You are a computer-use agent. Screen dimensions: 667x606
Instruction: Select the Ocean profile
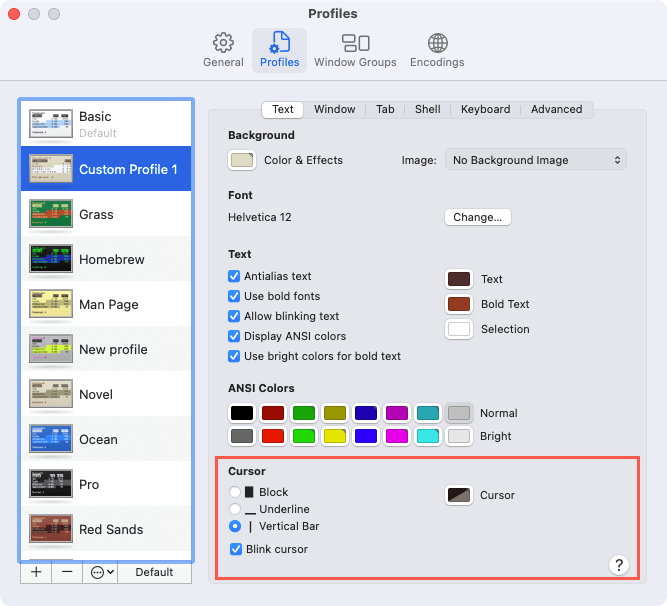(x=106, y=439)
